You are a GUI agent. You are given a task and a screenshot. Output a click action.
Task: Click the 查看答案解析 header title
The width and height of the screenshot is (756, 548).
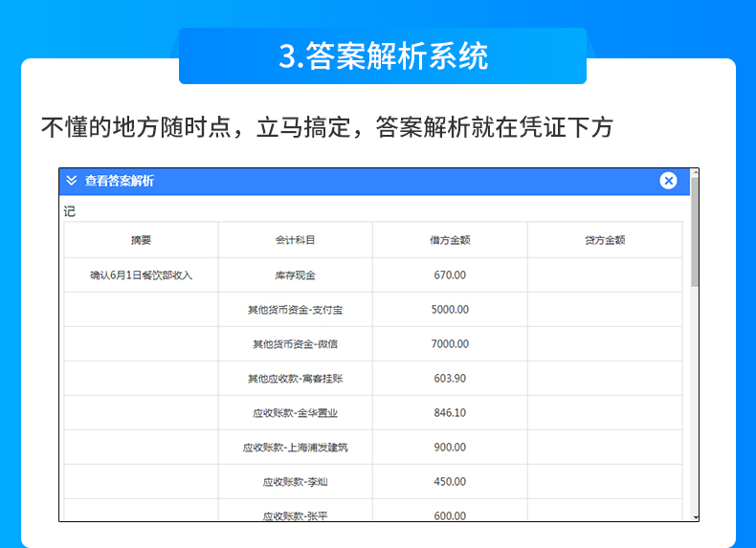[x=120, y=181]
